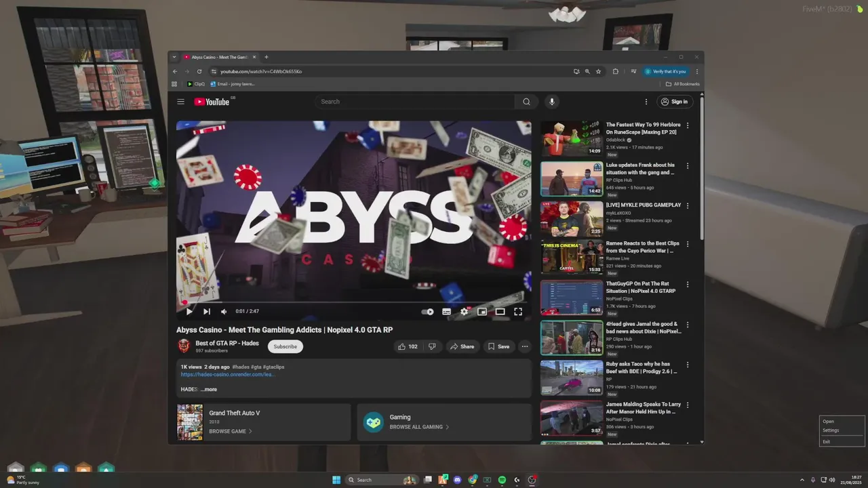The height and width of the screenshot is (488, 868).
Task: Click the video progress bar
Action: pos(353,302)
